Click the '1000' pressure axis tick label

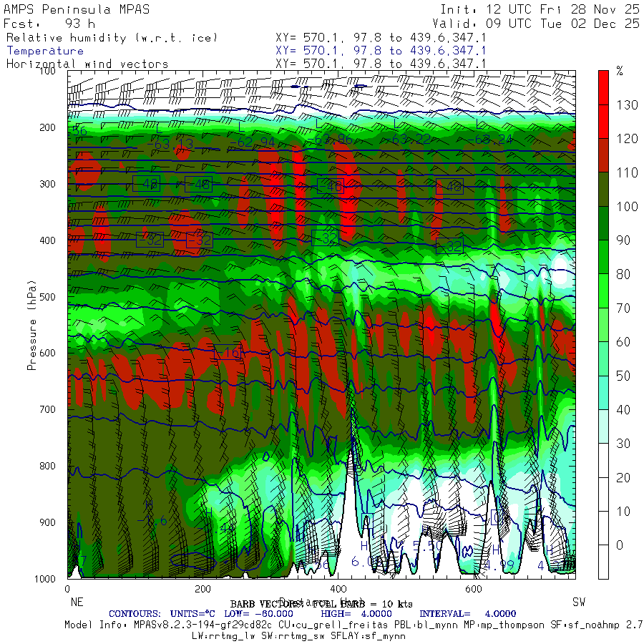pos(45,579)
